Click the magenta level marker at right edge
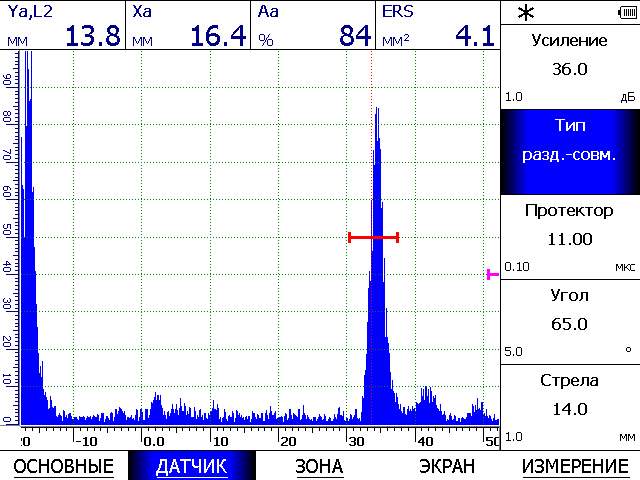The image size is (640, 480). coord(492,274)
